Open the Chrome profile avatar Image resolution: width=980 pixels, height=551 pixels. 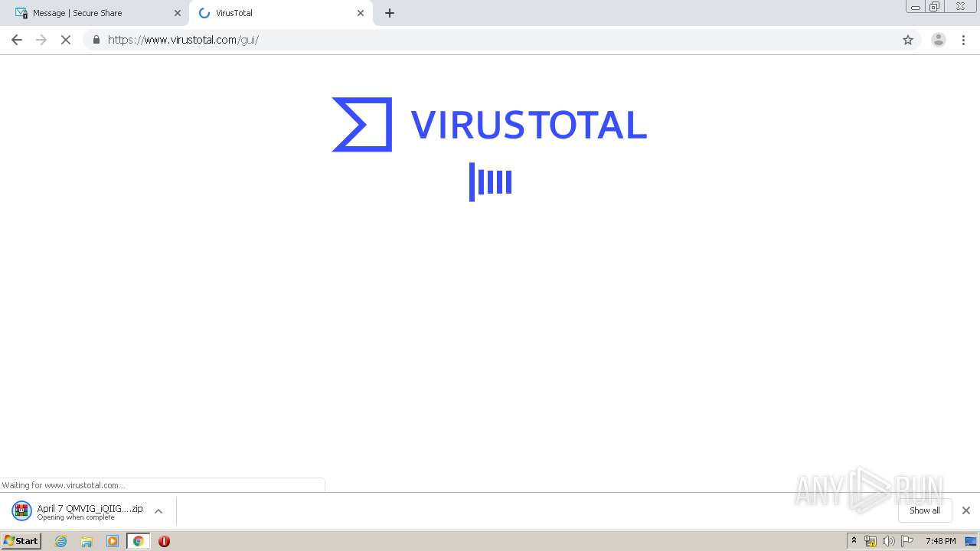click(939, 40)
